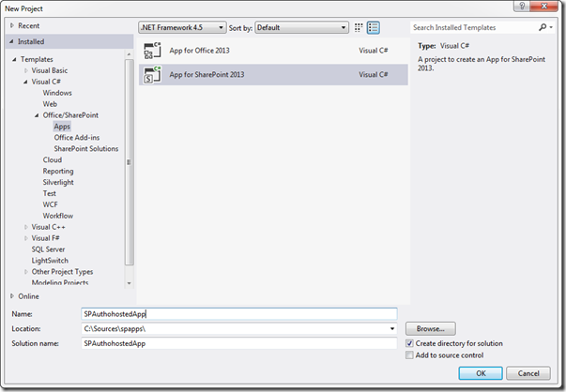
Task: Collapse the Templates tree node
Action: click(x=14, y=59)
